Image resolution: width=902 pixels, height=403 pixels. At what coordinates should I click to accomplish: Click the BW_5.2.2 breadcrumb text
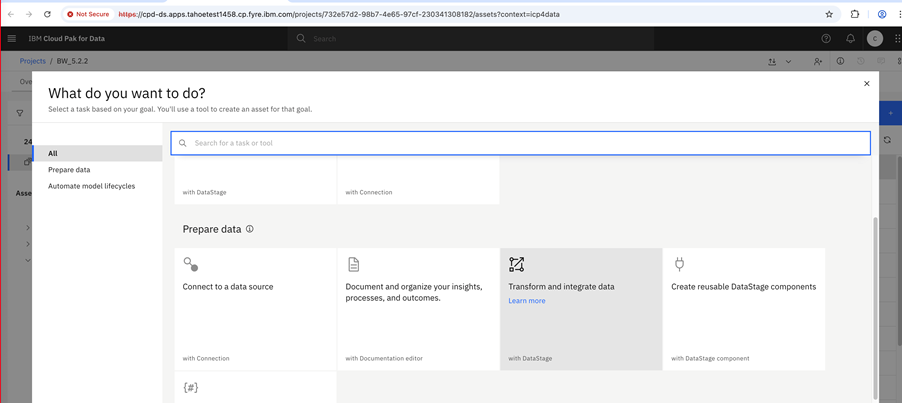pyautogui.click(x=72, y=61)
